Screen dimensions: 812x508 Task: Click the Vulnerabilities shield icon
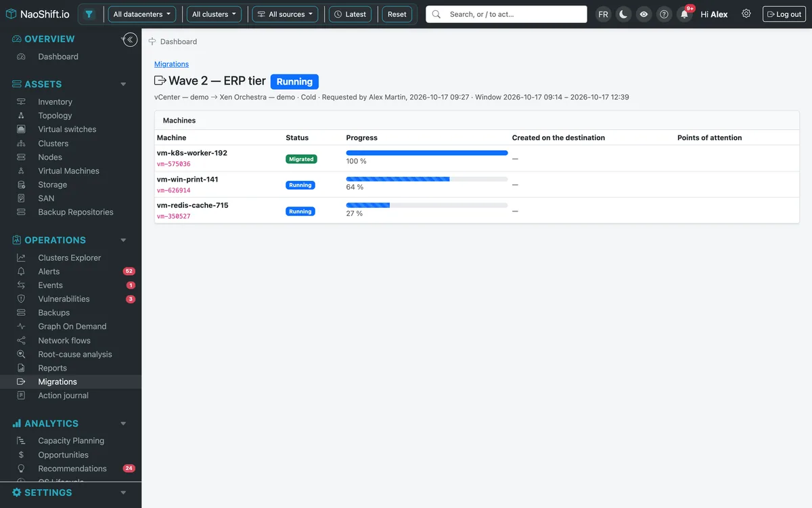click(x=22, y=299)
